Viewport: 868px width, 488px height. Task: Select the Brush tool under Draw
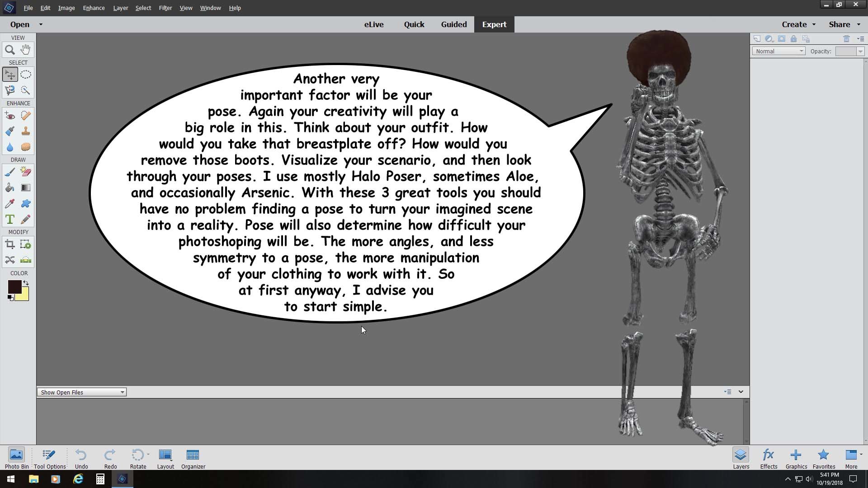(10, 172)
